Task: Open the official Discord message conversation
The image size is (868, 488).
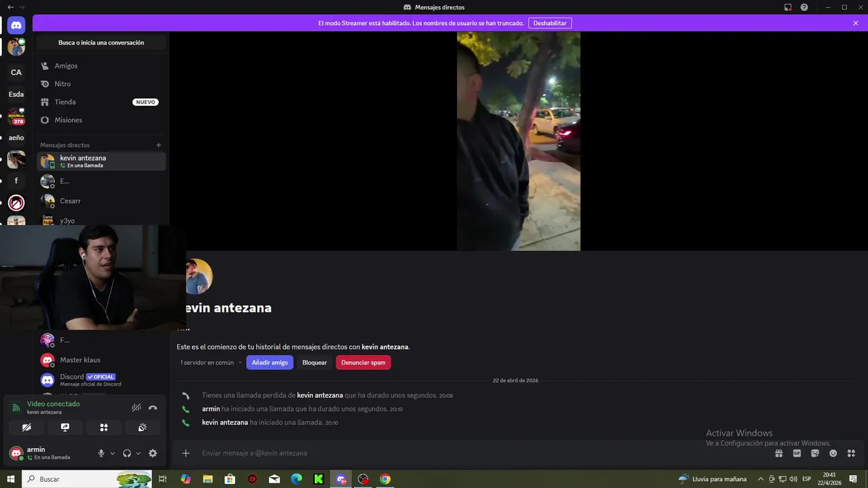Action: [101, 380]
